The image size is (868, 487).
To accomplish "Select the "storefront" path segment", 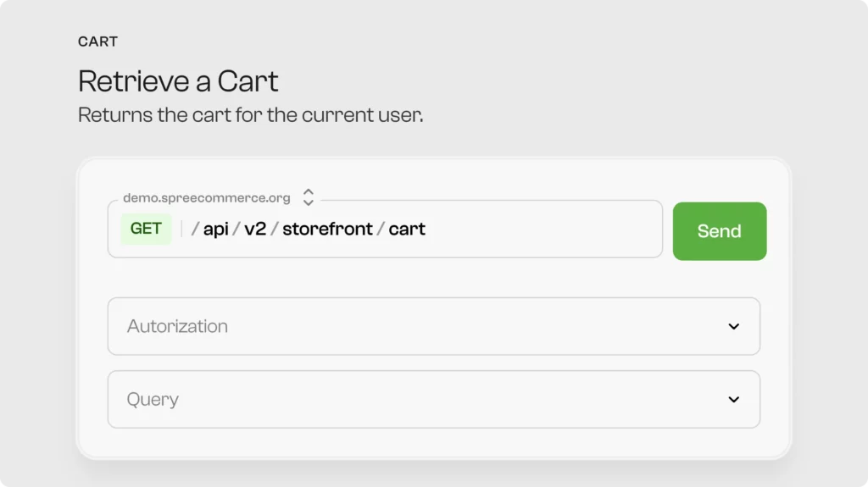I will [327, 229].
